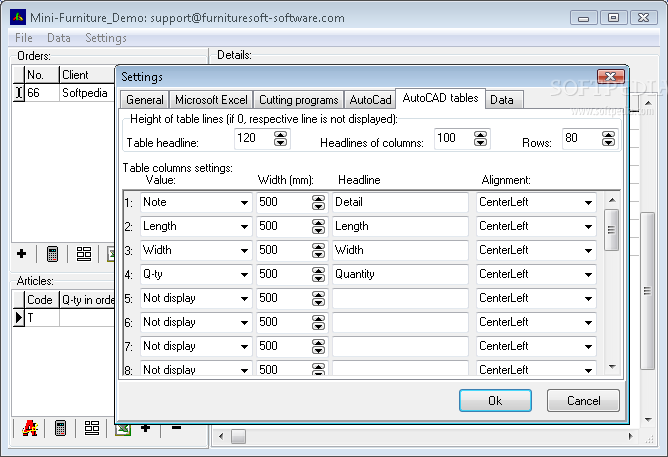Click the layout grid icon in Orders toolbar
This screenshot has width=668, height=457.
(x=84, y=254)
